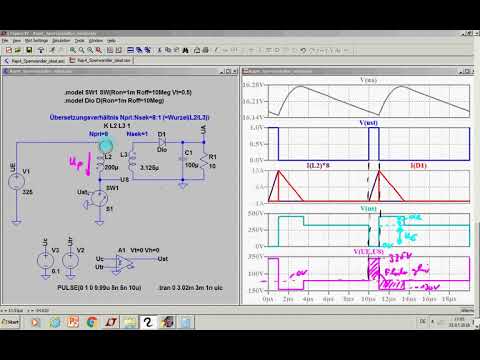Screen dimensions: 480x360
Task: Click the V(UE,US) trace label
Action: (x=369, y=252)
